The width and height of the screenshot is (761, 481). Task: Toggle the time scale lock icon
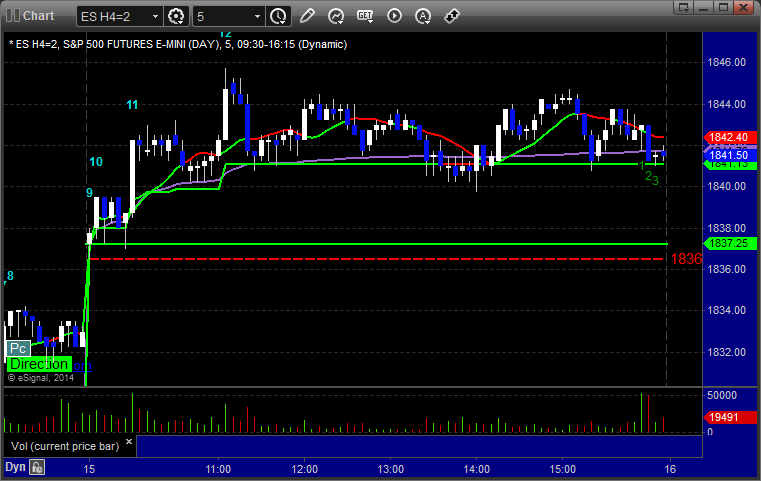pyautogui.click(x=37, y=467)
